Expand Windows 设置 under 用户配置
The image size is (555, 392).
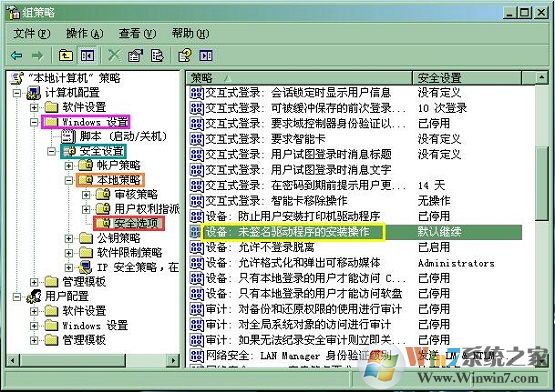(34, 325)
